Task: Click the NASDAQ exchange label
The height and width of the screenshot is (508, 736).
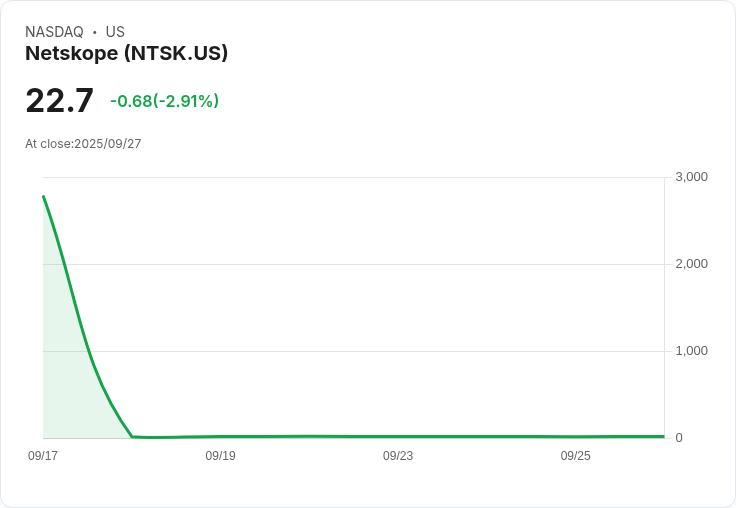Action: (x=54, y=32)
